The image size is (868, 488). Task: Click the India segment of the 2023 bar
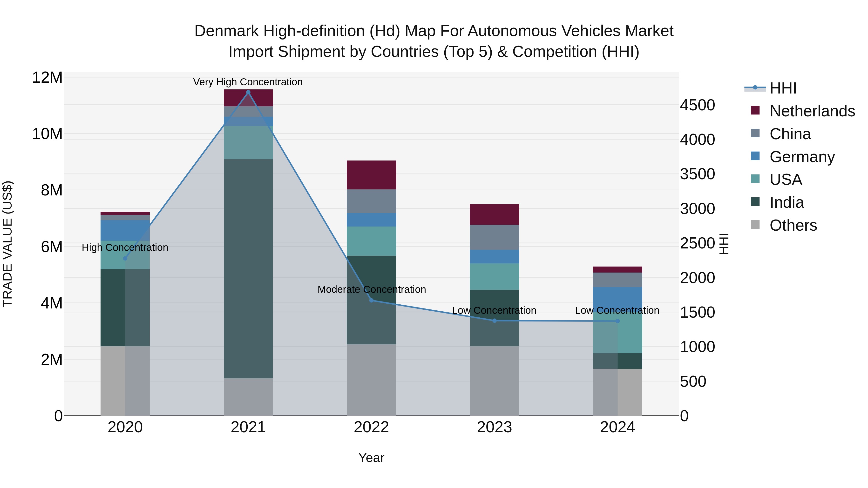tap(495, 318)
